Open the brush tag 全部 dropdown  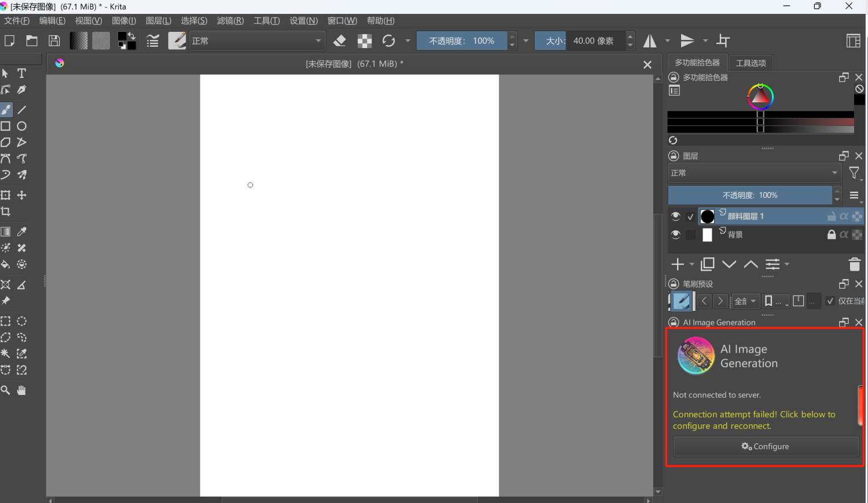745,301
